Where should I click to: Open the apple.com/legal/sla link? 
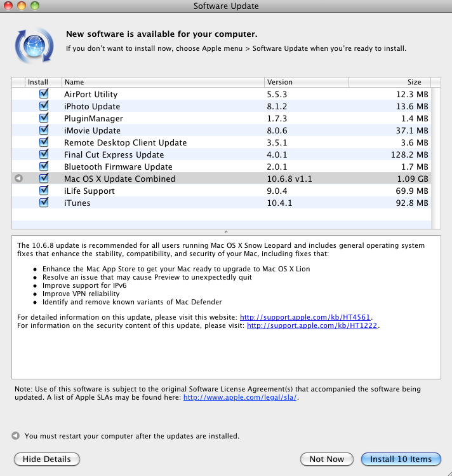click(240, 397)
